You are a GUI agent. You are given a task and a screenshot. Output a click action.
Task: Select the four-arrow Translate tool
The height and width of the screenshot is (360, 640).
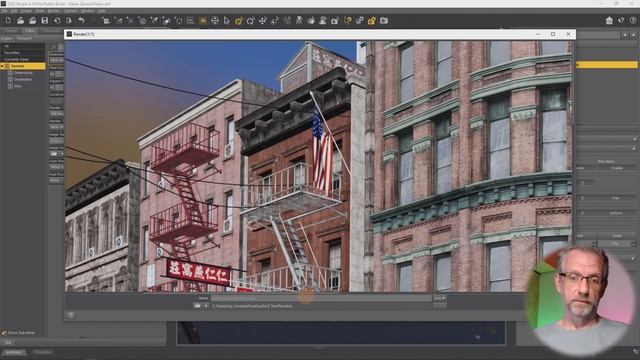pyautogui.click(x=262, y=20)
